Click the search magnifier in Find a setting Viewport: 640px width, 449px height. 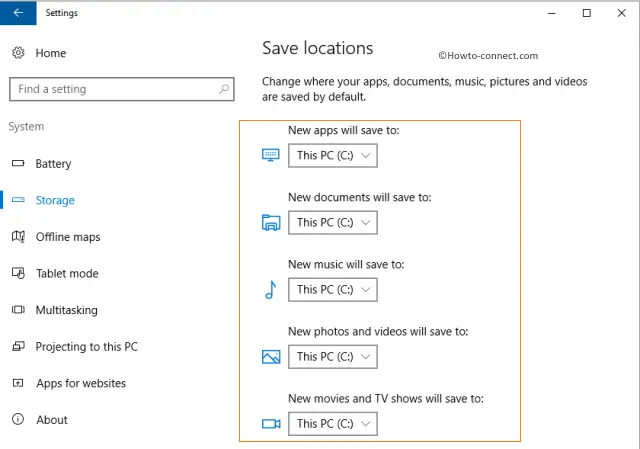coord(224,89)
